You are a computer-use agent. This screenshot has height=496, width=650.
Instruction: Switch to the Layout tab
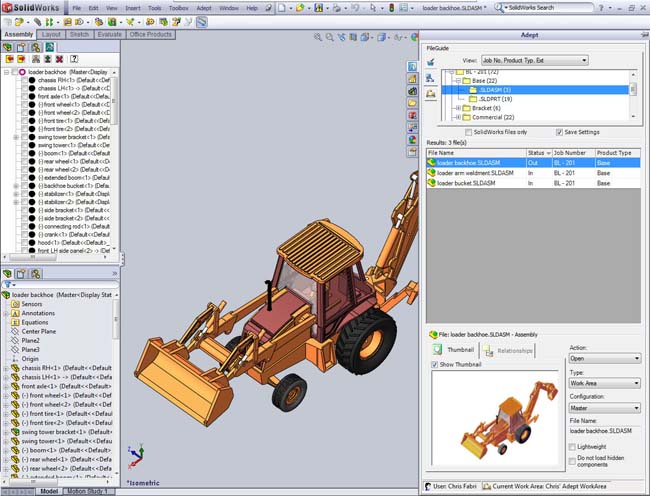click(51, 34)
